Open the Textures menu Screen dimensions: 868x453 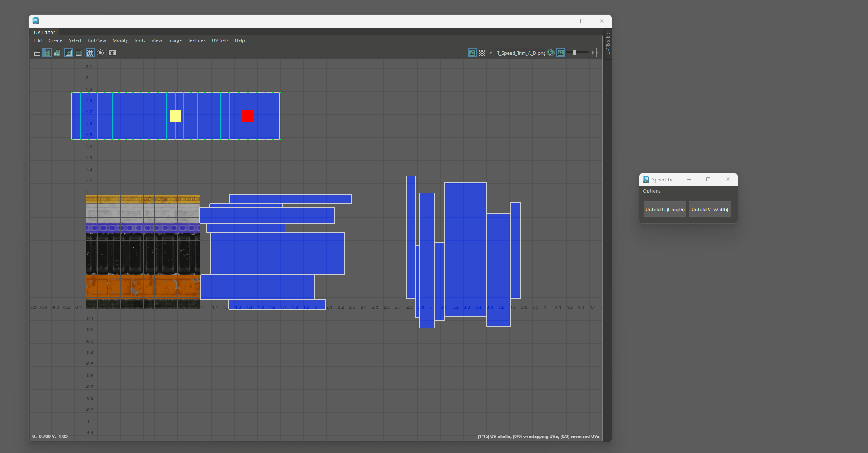(x=197, y=40)
